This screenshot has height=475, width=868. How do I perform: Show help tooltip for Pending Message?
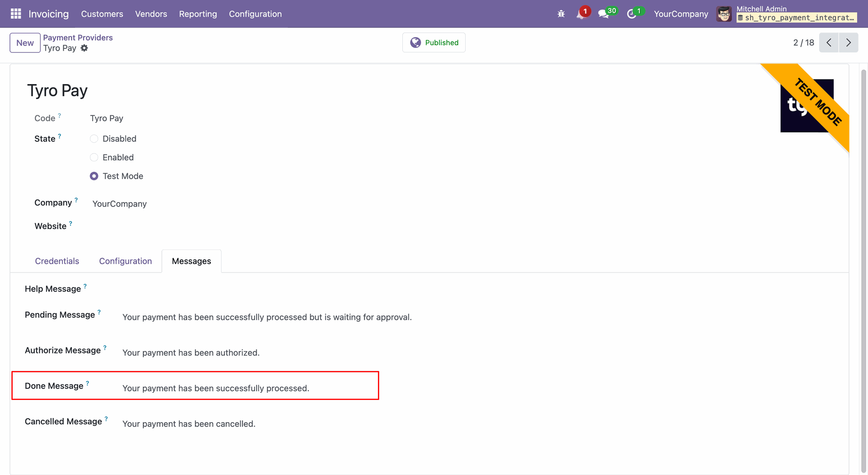(x=99, y=312)
